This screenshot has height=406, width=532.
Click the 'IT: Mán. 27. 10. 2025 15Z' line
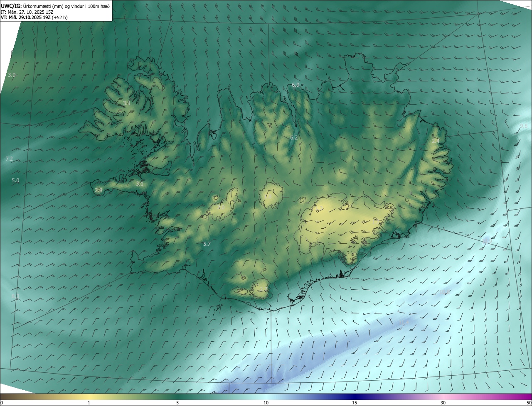(x=27, y=12)
